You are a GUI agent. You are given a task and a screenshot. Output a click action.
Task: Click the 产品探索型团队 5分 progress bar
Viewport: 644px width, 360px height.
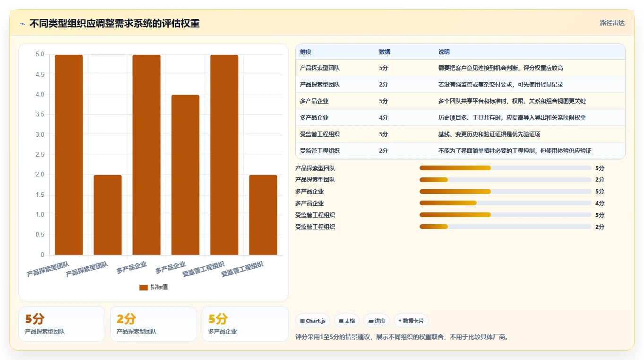pos(506,168)
